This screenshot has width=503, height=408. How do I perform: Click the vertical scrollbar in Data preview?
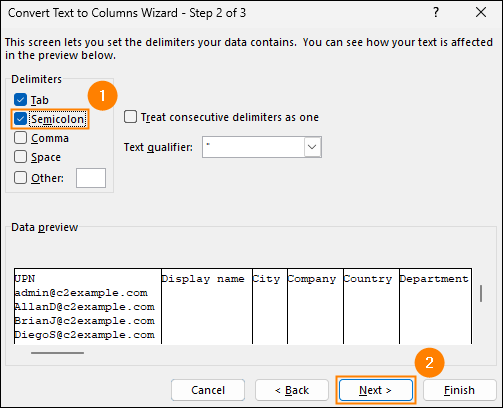click(x=481, y=293)
